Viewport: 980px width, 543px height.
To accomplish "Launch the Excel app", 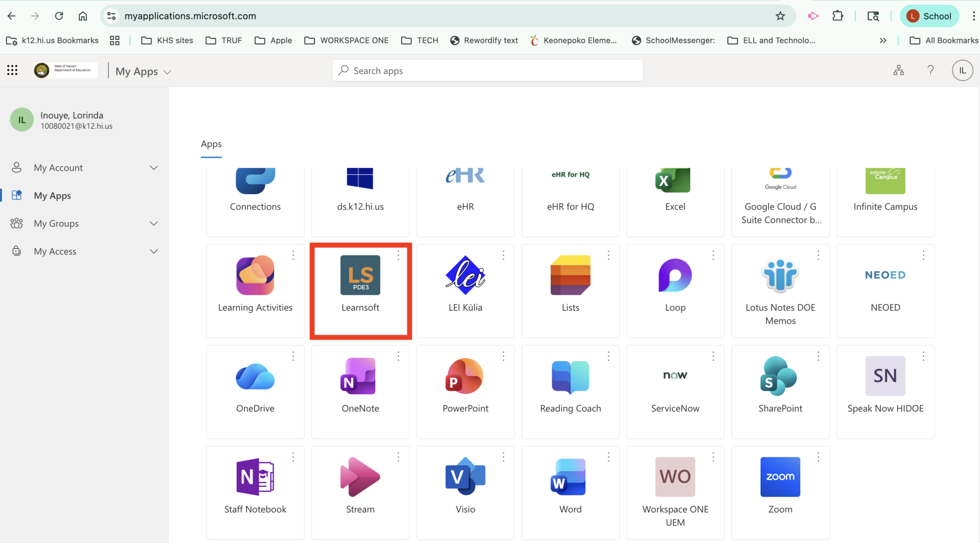I will [x=675, y=202].
